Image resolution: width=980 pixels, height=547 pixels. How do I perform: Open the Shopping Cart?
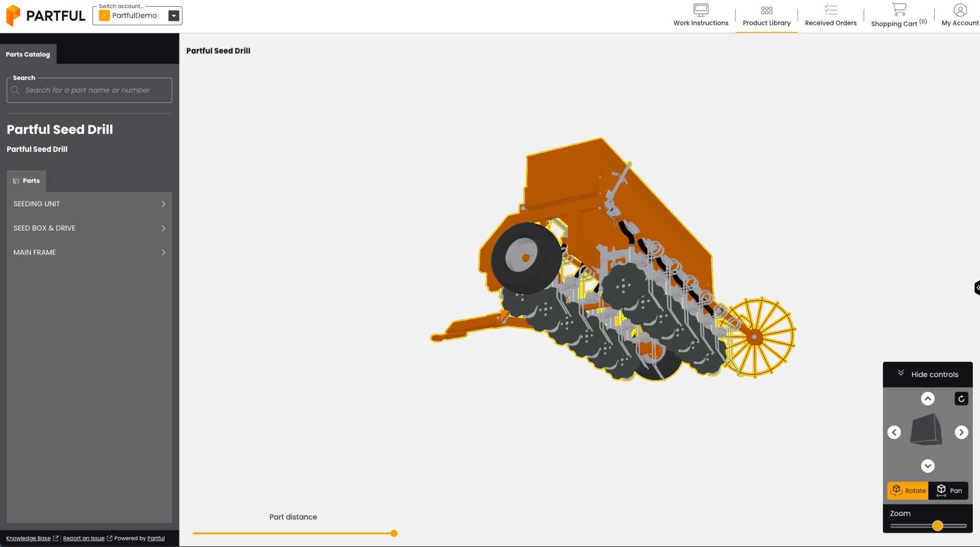[899, 15]
